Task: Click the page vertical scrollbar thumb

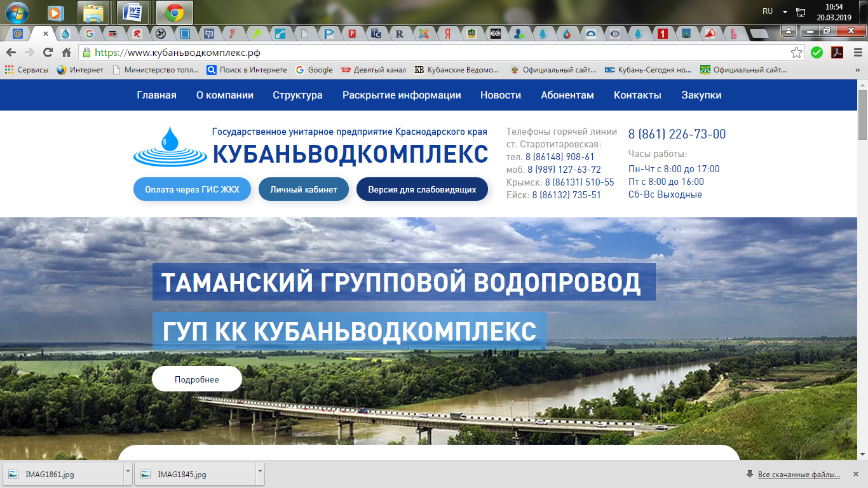Action: tap(862, 114)
